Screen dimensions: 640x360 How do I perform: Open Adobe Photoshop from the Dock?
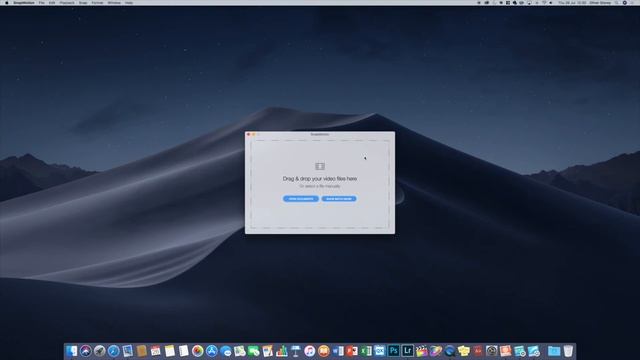coord(393,351)
